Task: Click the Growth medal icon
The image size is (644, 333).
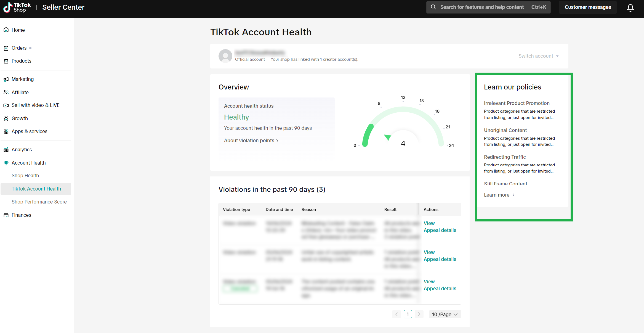Action: click(x=6, y=118)
